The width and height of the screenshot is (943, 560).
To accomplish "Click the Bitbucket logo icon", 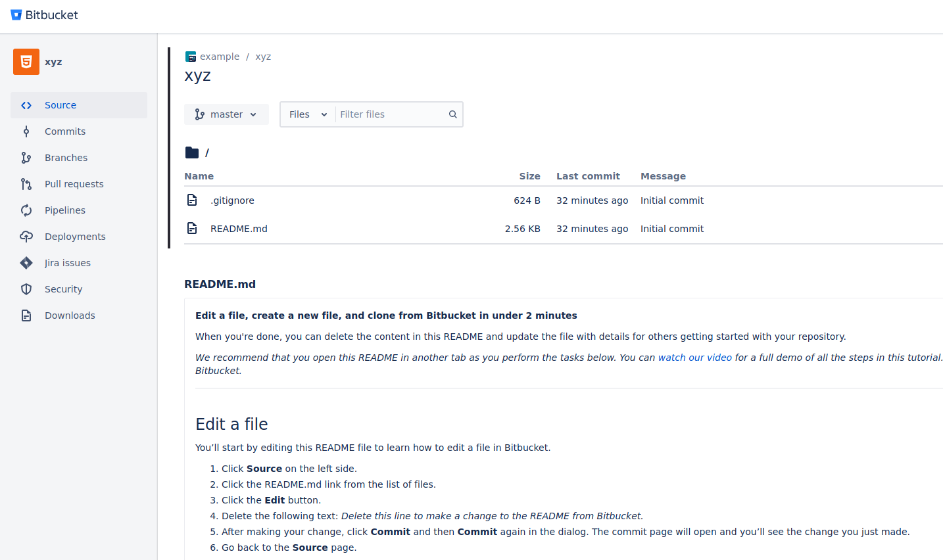I will coord(16,14).
